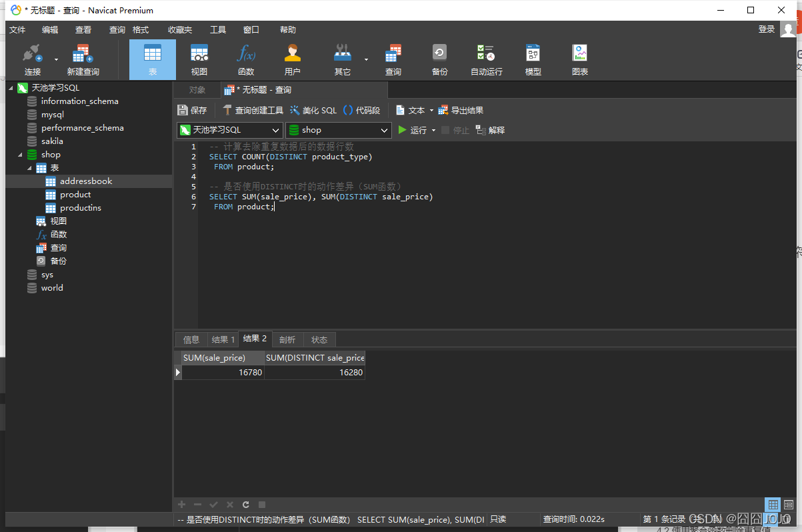This screenshot has height=532, width=802.
Task: Open the 查看 (View) menu
Action: click(83, 29)
